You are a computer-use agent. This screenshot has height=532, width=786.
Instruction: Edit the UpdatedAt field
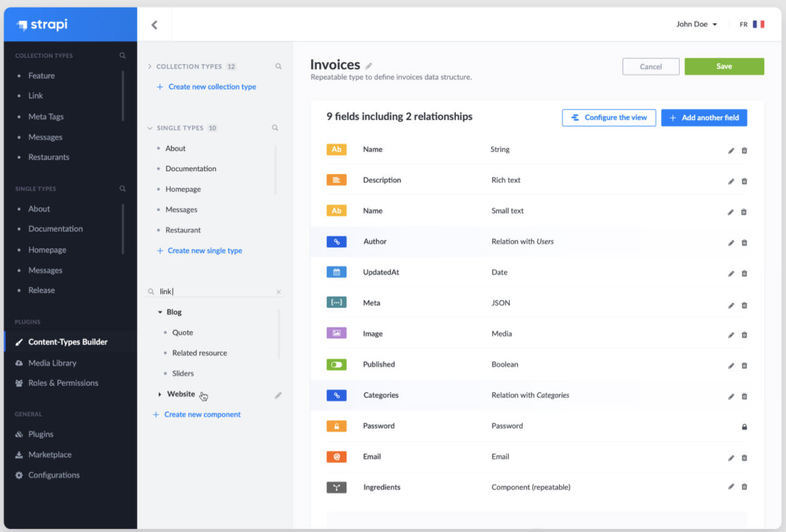(731, 273)
